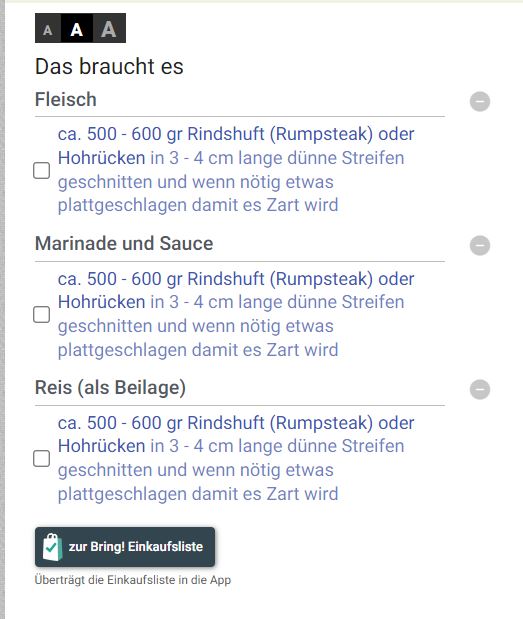
Task: Select the large font size A
Action: point(109,28)
